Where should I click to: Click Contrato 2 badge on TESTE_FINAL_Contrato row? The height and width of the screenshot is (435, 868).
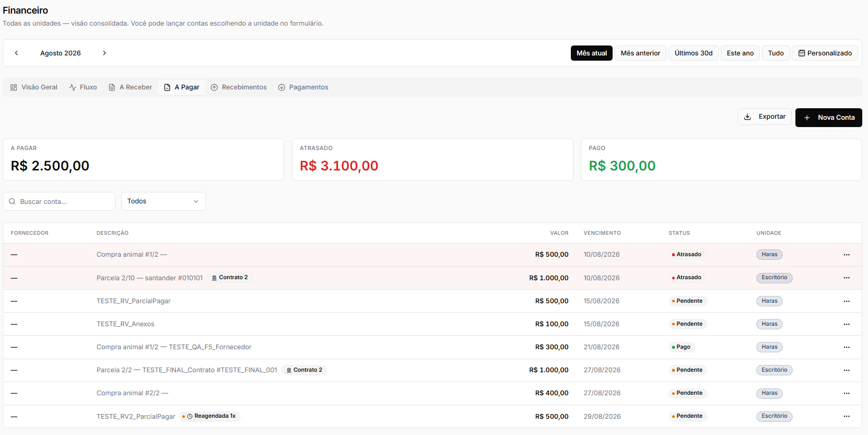tap(304, 370)
